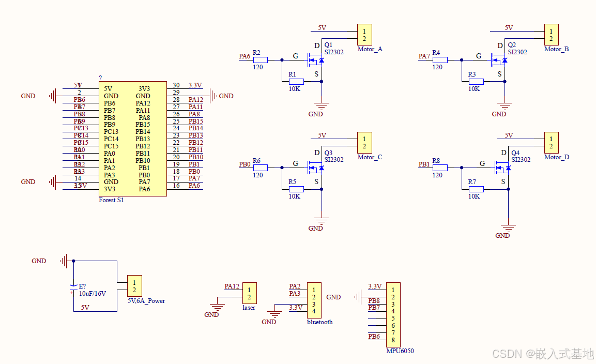Select the Motor_A connector header
The height and width of the screenshot is (364, 596).
364,35
